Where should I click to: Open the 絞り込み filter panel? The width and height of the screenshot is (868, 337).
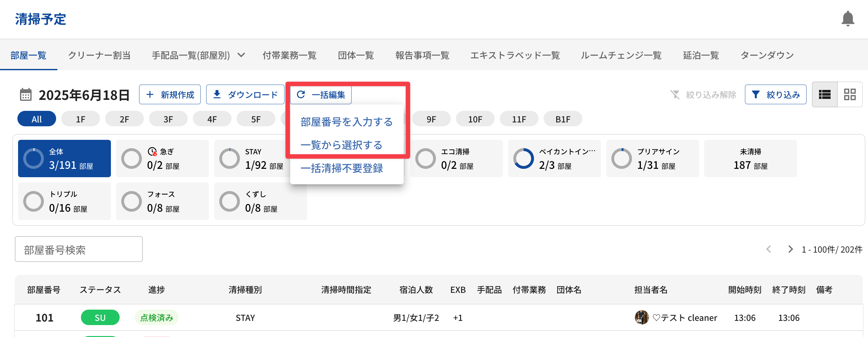pyautogui.click(x=775, y=95)
